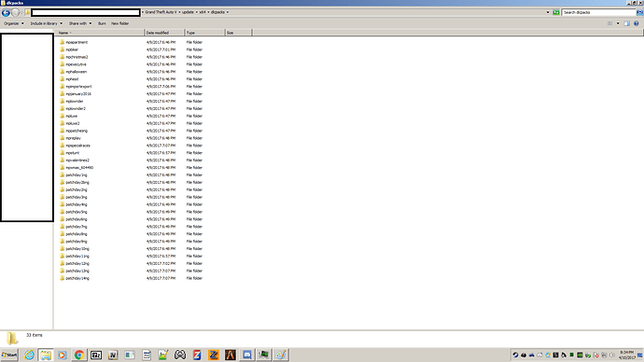Image resolution: width=644 pixels, height=362 pixels.
Task: Click the New folder button
Action: tap(119, 23)
